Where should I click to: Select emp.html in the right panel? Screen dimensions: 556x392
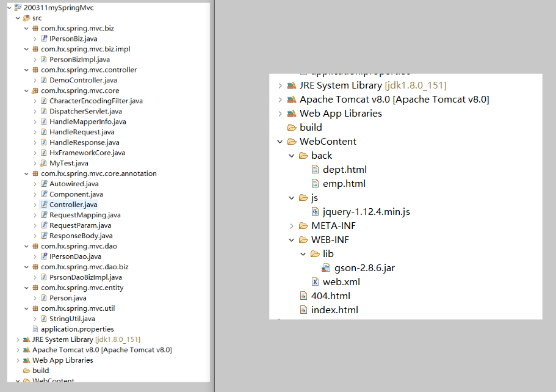(x=344, y=184)
